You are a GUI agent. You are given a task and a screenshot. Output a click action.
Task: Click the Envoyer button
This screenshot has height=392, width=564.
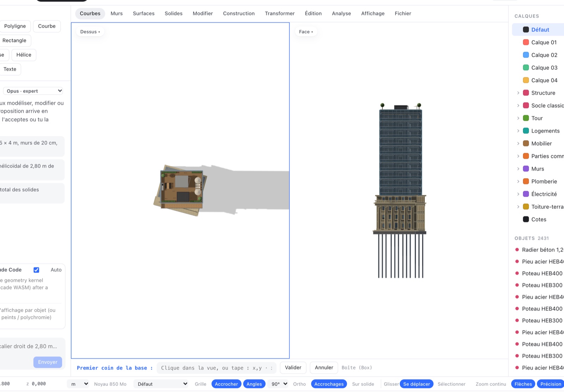click(48, 362)
